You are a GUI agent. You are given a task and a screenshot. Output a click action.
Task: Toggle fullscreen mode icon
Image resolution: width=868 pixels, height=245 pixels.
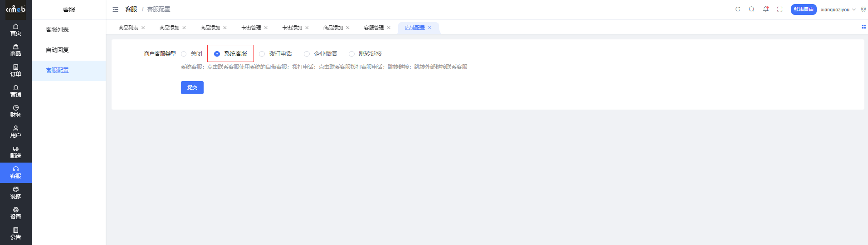pyautogui.click(x=780, y=9)
